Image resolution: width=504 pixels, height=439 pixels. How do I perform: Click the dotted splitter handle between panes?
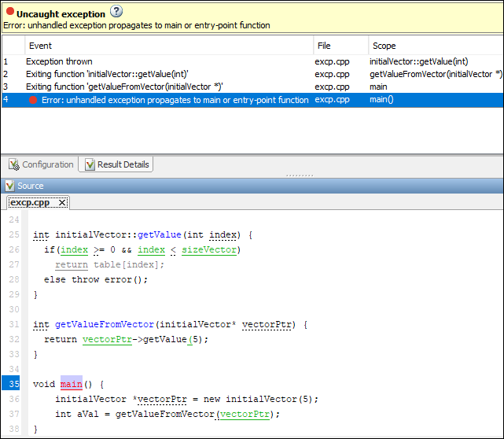point(299,175)
